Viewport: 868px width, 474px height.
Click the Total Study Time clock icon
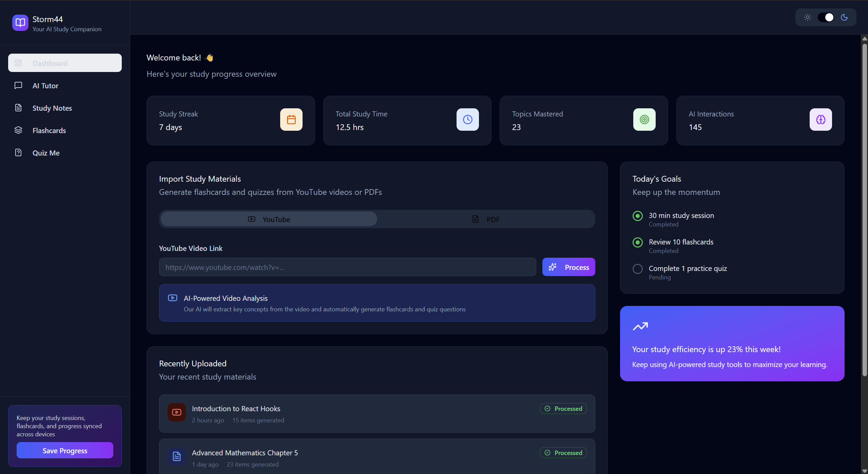(467, 120)
